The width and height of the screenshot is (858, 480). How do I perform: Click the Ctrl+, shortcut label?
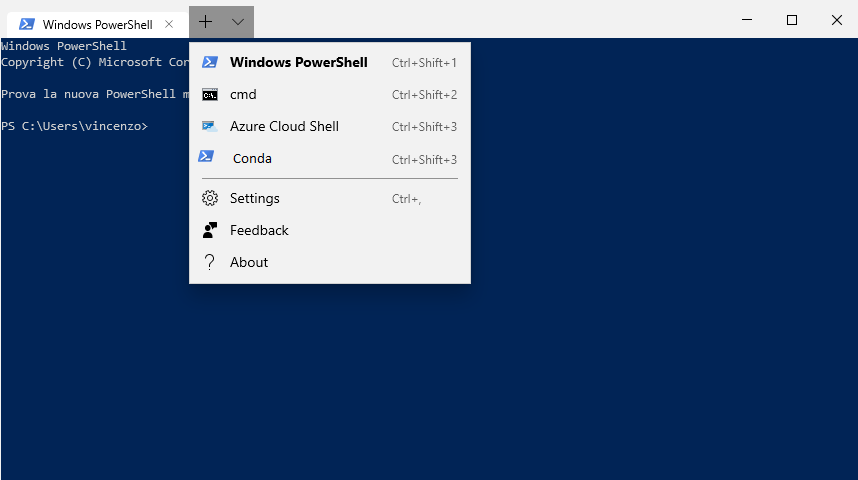407,199
